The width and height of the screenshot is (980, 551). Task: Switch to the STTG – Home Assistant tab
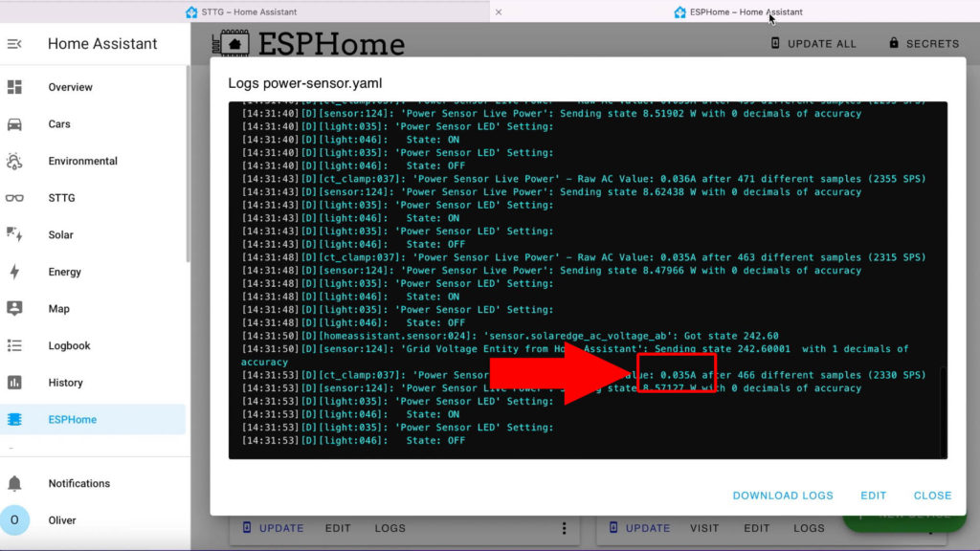(x=241, y=11)
